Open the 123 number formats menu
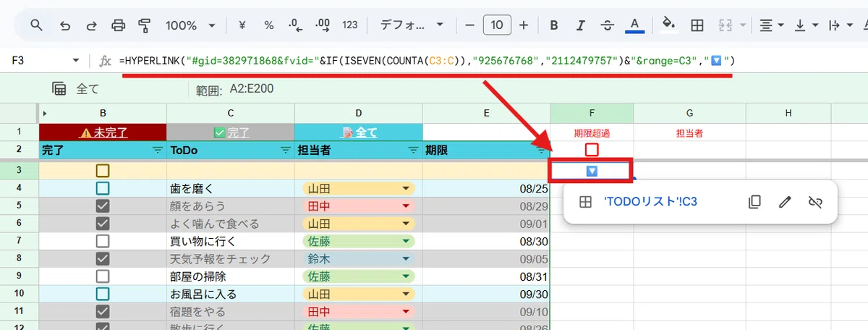Viewport: 868px width, 330px height. 350,25
